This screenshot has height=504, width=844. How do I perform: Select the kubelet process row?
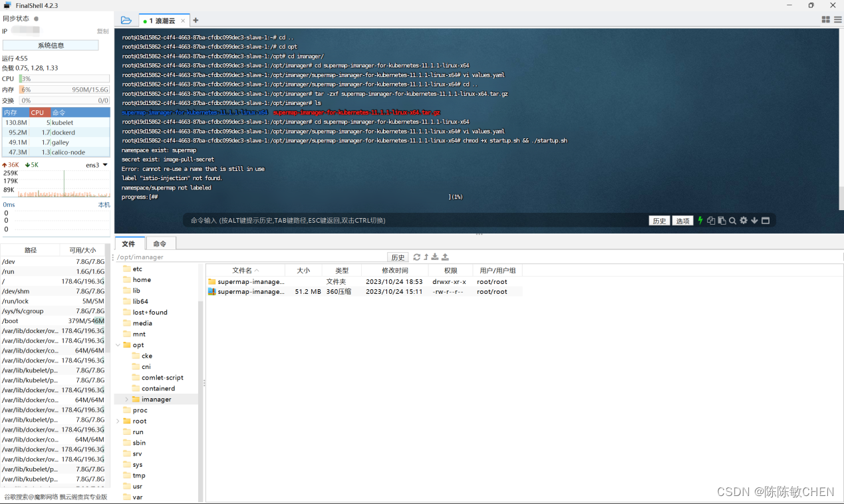coord(56,122)
